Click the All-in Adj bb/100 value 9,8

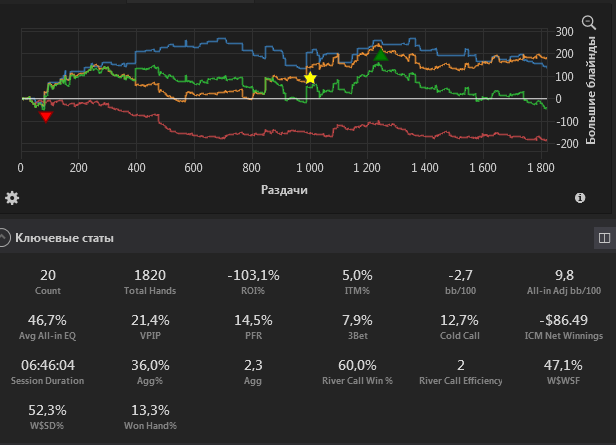564,275
